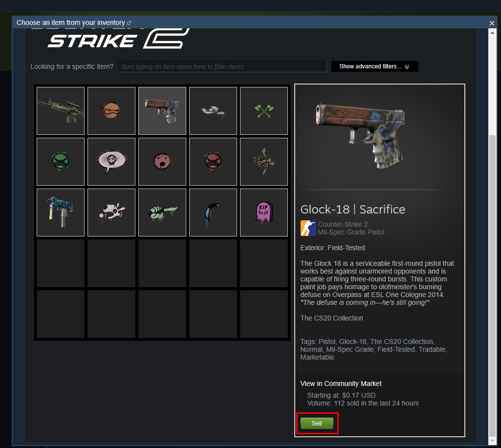Select the cowboy hat graffiti item
The height and width of the screenshot is (448, 501).
(x=213, y=111)
